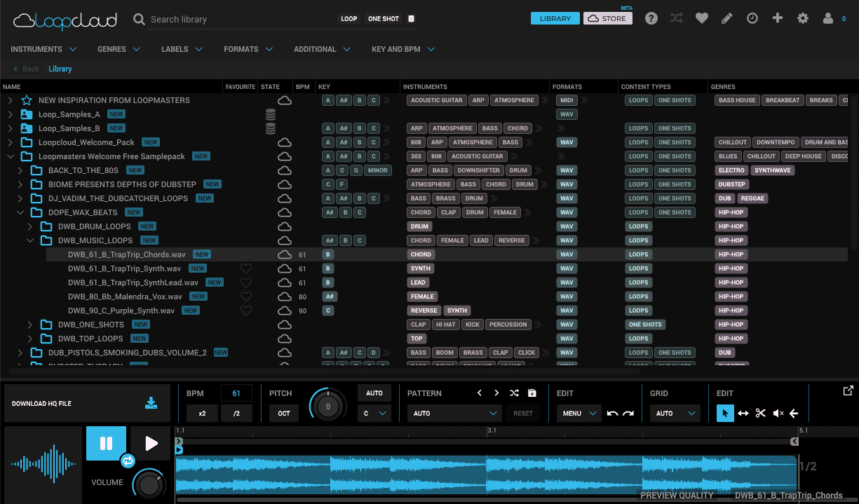Open settings gear icon
This screenshot has height=504, width=859.
(803, 18)
